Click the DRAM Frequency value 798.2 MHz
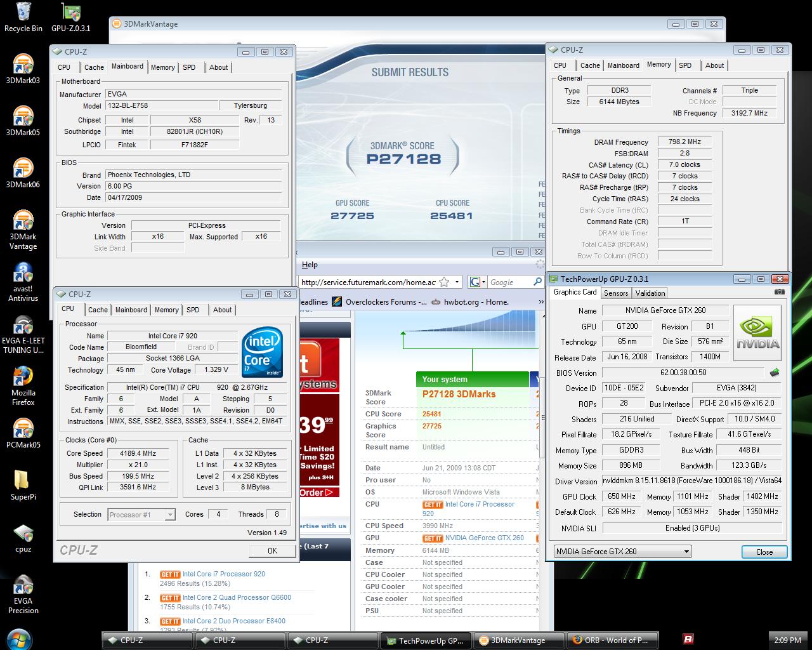Image resolution: width=812 pixels, height=650 pixels. coord(684,142)
